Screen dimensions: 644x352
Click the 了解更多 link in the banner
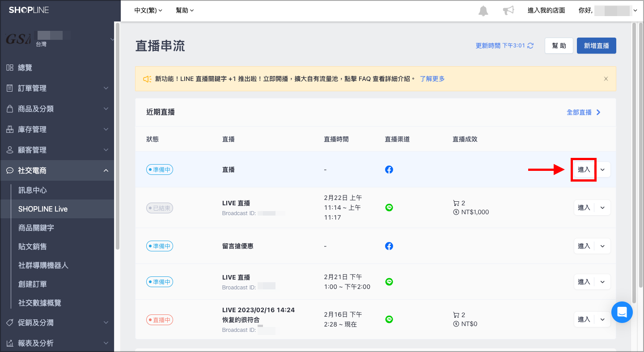coord(432,79)
